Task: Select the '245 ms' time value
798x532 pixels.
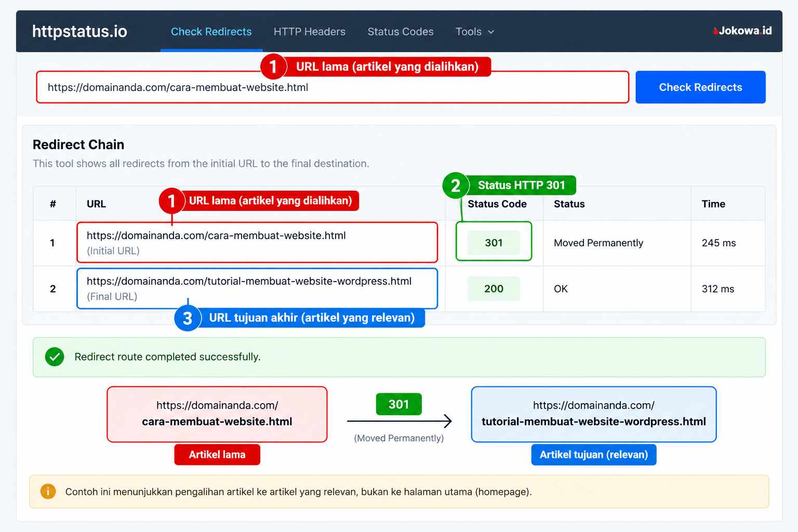Action: click(719, 243)
